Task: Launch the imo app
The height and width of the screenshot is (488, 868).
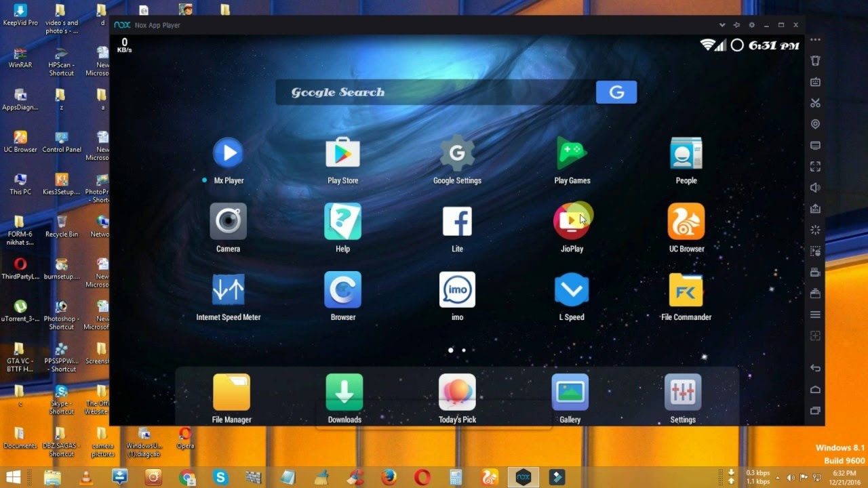Action: pyautogui.click(x=457, y=289)
